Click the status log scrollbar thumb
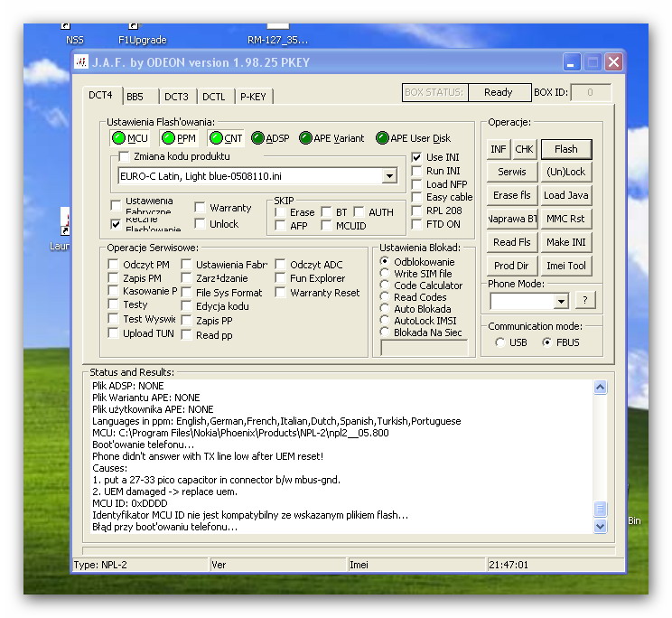Screen dimensions: 672x618 (x=600, y=509)
